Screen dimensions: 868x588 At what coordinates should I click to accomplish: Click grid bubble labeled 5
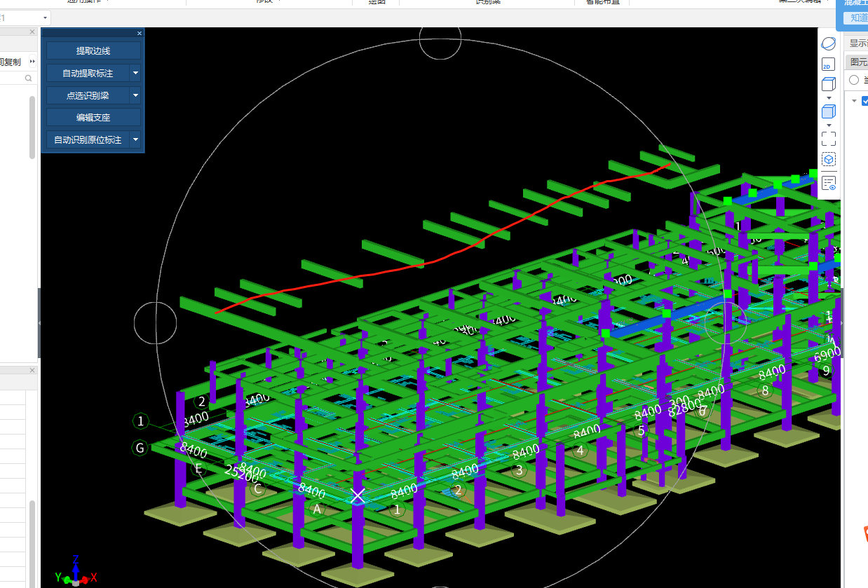point(641,430)
